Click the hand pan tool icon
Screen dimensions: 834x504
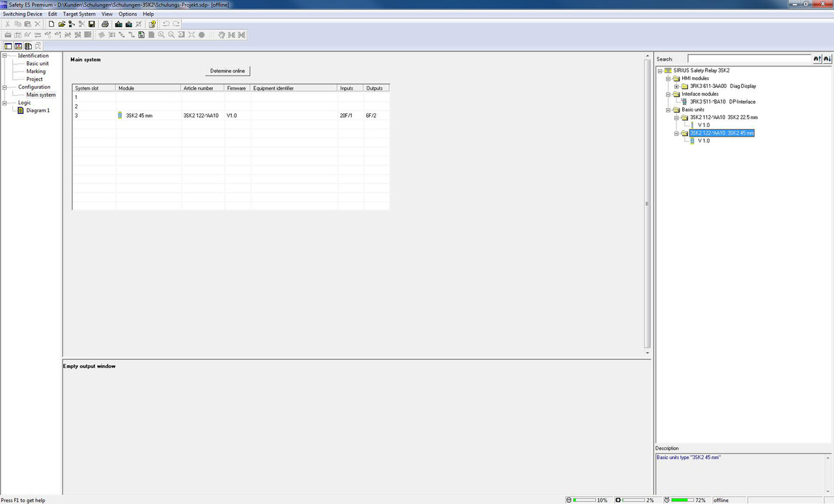point(222,35)
